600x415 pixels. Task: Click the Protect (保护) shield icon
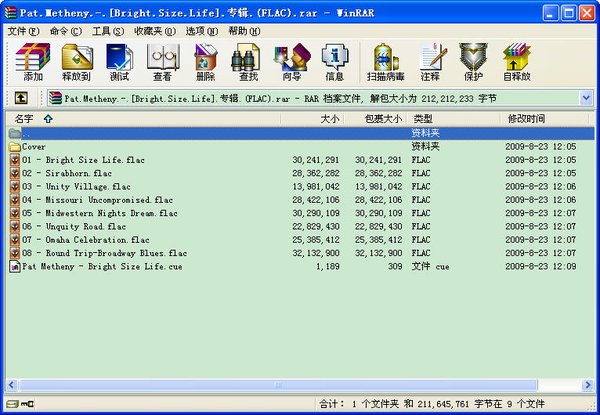pos(473,62)
